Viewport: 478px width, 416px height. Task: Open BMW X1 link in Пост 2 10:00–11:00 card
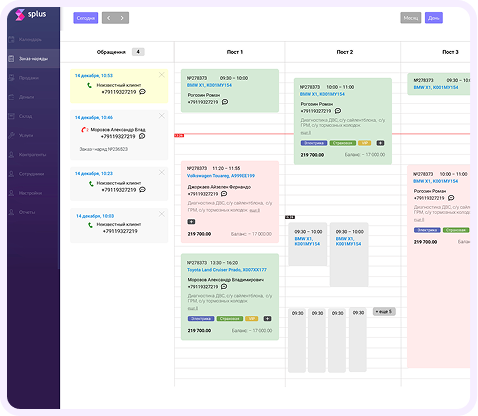(x=322, y=94)
